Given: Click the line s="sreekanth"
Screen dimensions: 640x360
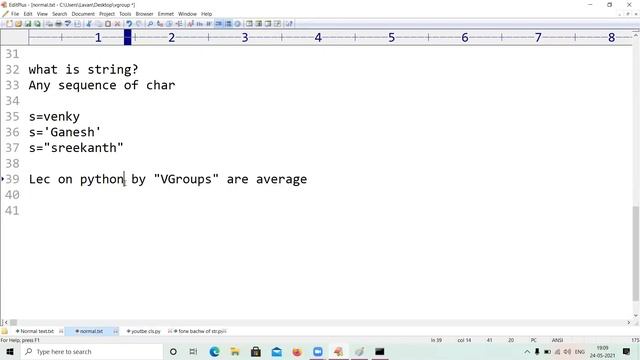Looking at the screenshot, I should coord(76,148).
